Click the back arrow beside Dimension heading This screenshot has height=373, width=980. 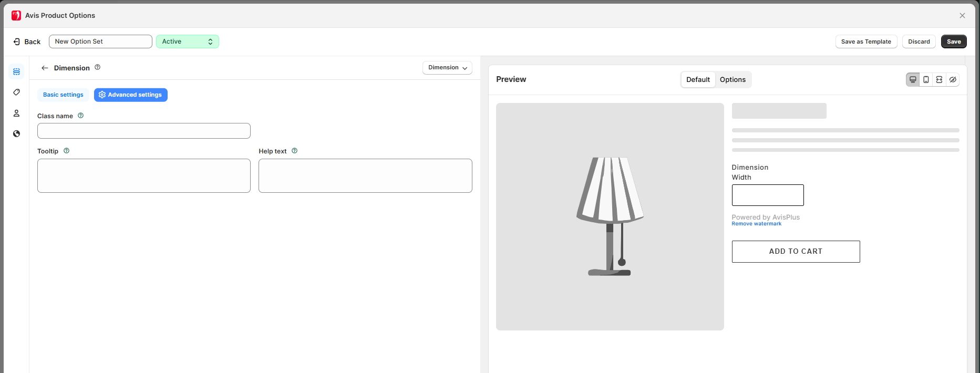[45, 68]
